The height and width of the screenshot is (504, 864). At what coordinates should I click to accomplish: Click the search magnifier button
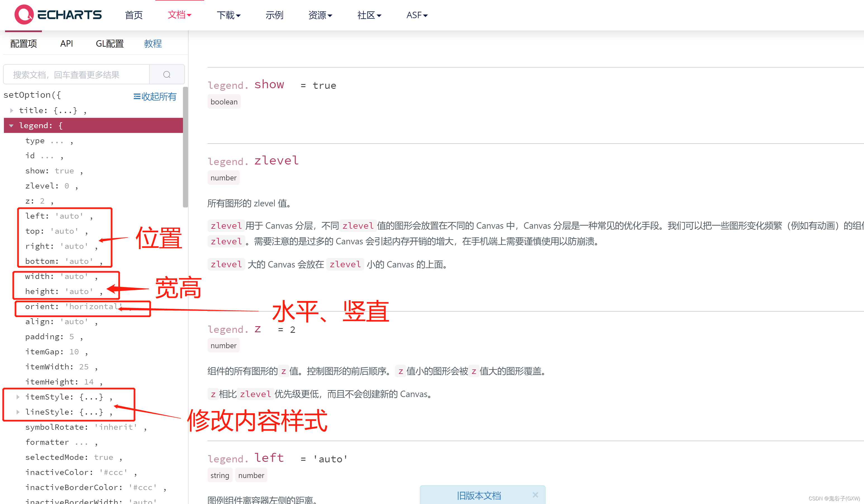[x=167, y=74]
